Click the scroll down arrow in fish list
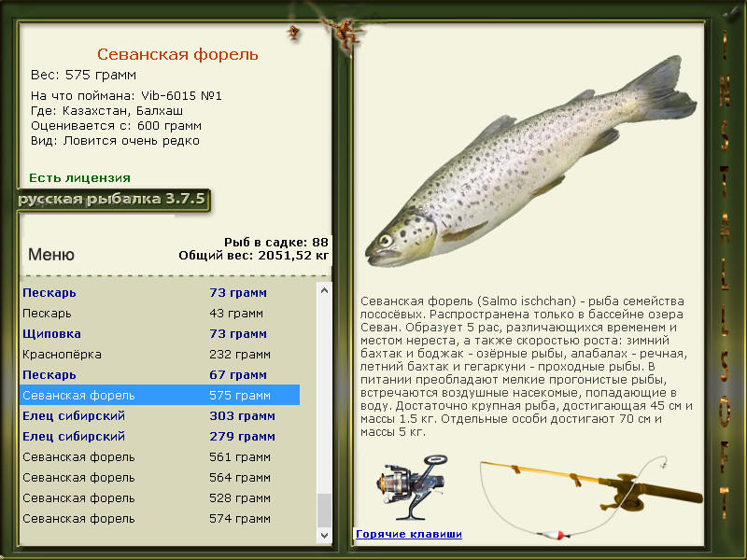 pos(324,535)
